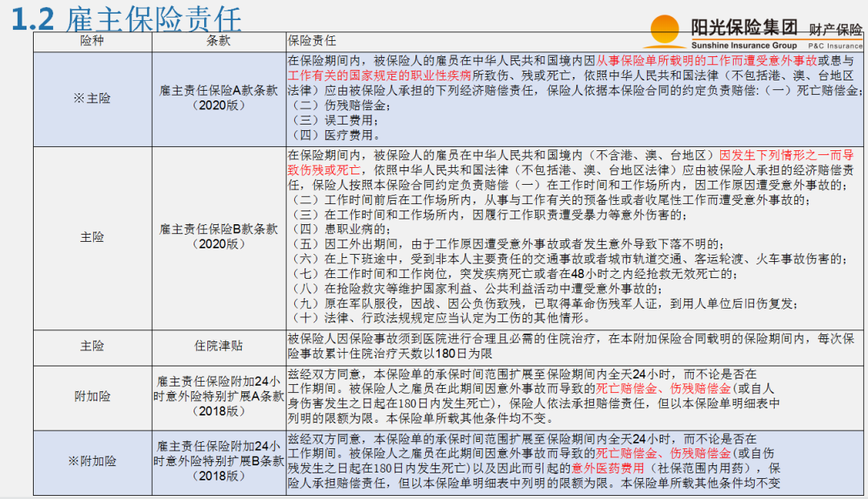
Task: Click the '阳光保险集团' company name text
Action: 744,27
